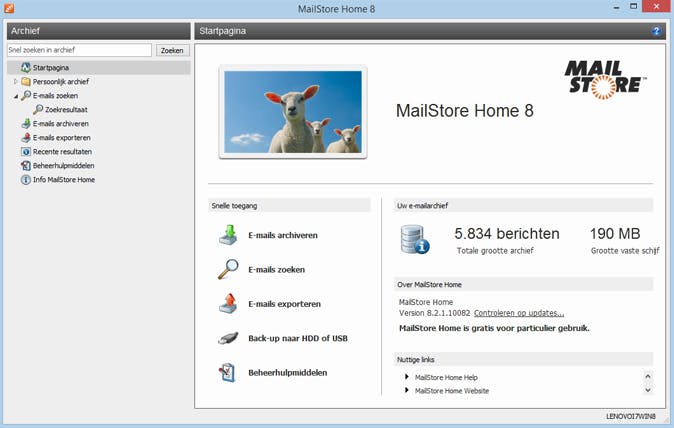Minimize the MailStore Home window
The height and width of the screenshot is (428, 674).
pyautogui.click(x=616, y=6)
